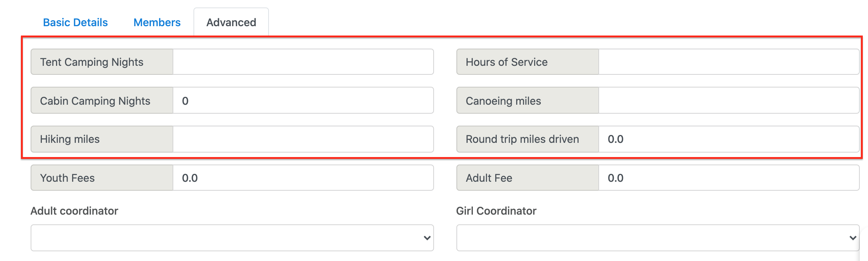Click the Girl Coordinator heading text
Image resolution: width=868 pixels, height=261 pixels.
[x=496, y=211]
